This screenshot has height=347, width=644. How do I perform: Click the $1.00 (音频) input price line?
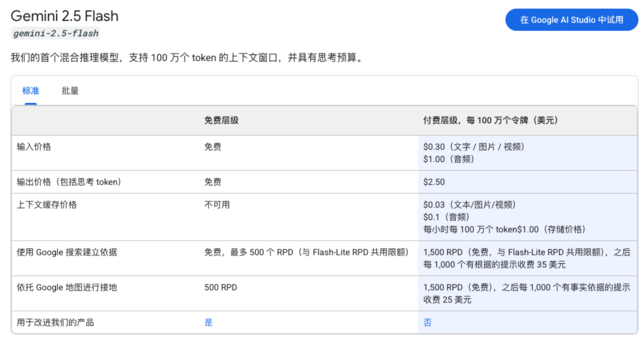click(x=449, y=159)
